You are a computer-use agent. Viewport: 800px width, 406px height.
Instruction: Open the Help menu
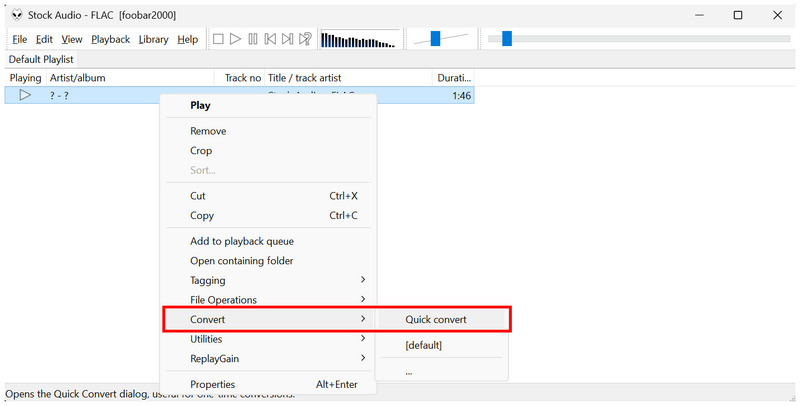[x=187, y=39]
